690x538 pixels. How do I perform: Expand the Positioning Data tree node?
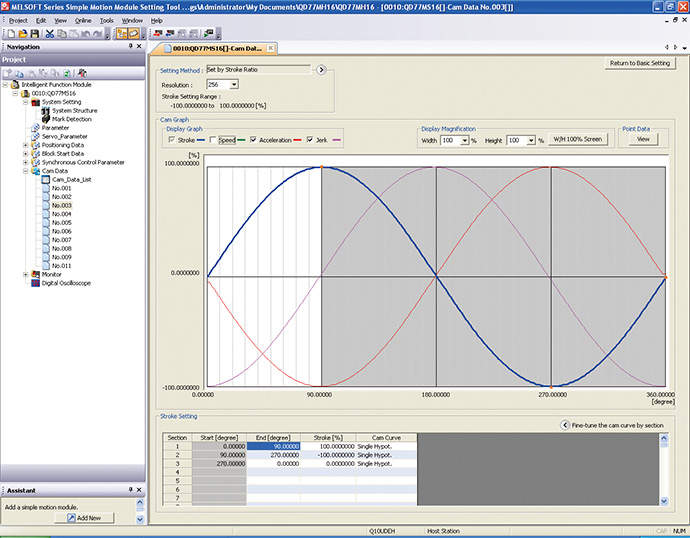[x=25, y=145]
